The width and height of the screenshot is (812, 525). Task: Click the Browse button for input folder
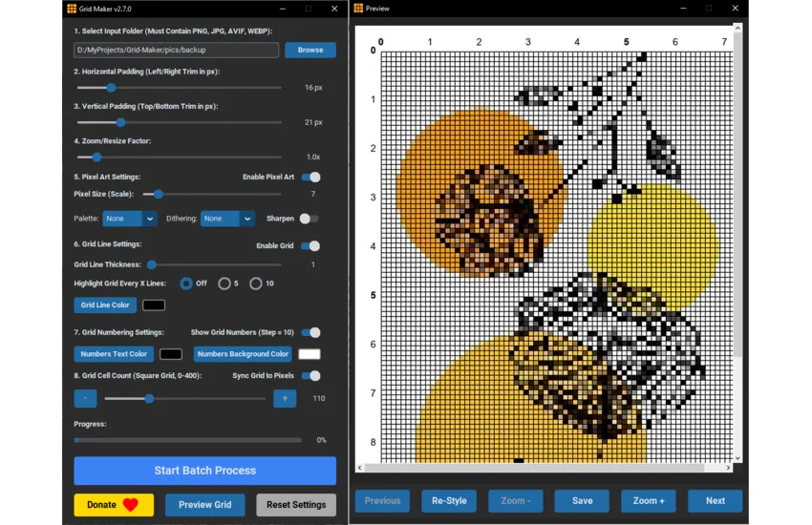310,50
